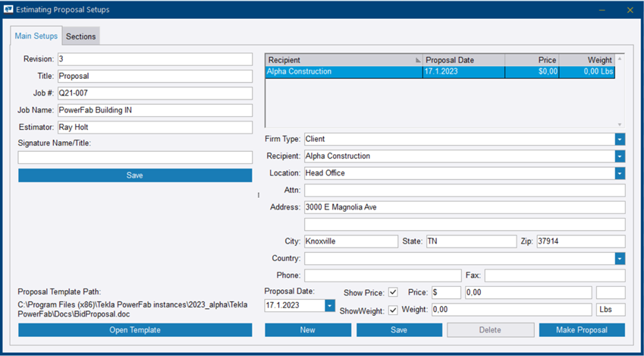Sort by the Recipient column header
This screenshot has height=356, width=644.
click(x=341, y=60)
